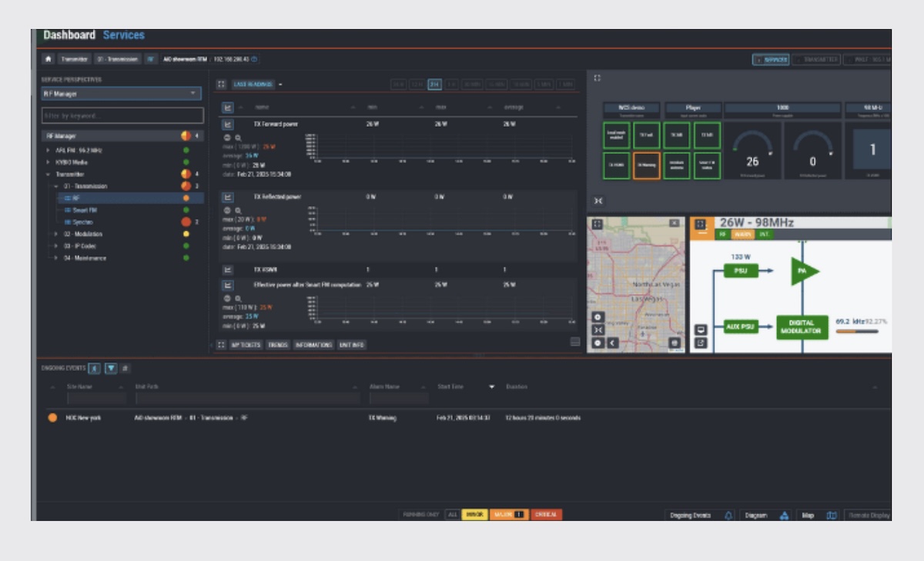Open the RF Manager perspective dropdown
The image size is (924, 561).
[x=122, y=94]
